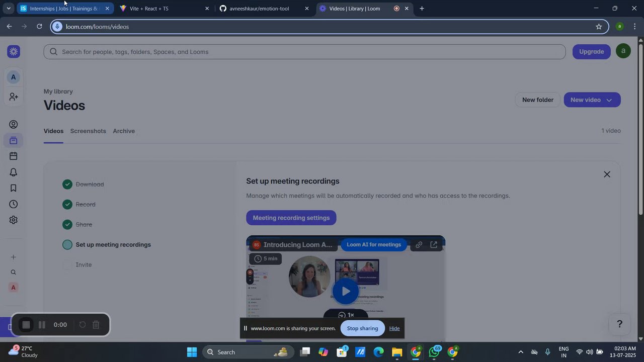Open the Chrome profile avatar in toolbar
The width and height of the screenshot is (644, 362).
[x=620, y=27]
